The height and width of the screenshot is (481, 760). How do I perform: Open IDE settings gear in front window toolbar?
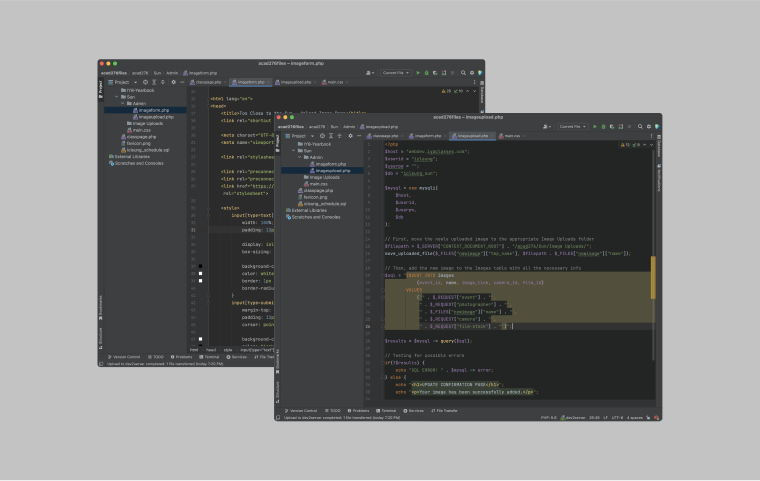(651, 127)
